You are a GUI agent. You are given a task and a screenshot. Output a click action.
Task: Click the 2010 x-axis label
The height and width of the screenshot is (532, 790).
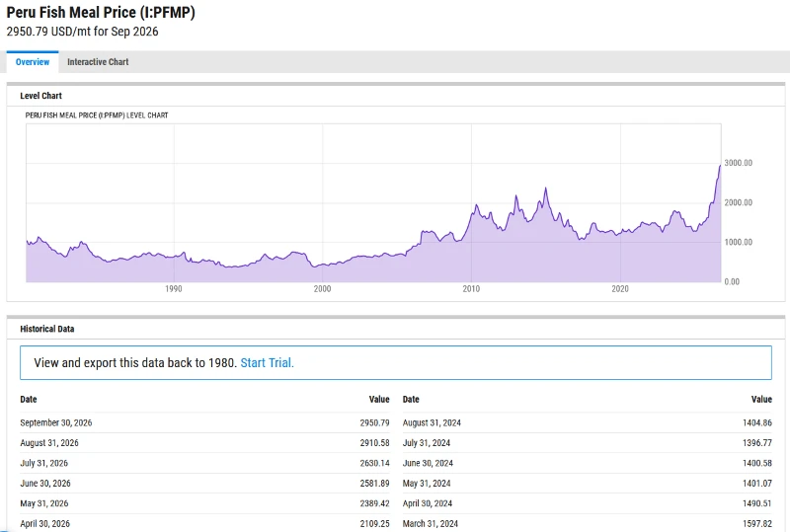pos(471,288)
